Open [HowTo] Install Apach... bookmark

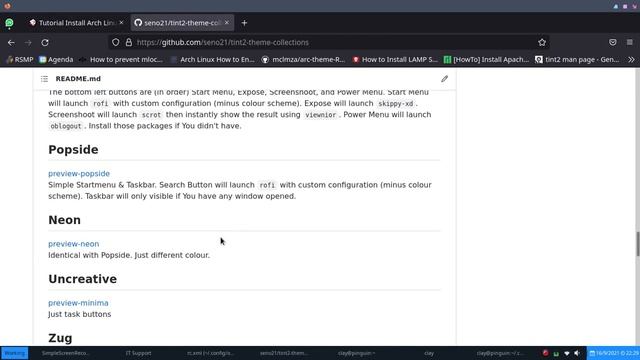tap(486, 60)
